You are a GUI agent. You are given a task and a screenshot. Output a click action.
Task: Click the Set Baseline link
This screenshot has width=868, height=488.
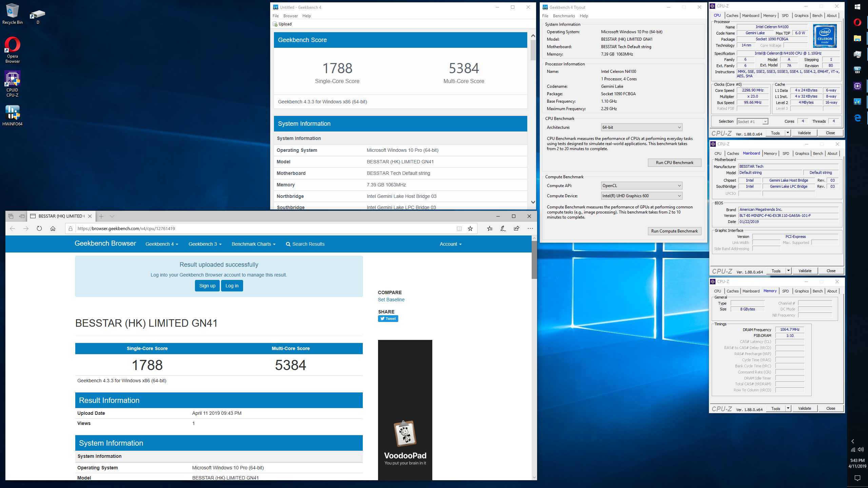[x=391, y=300]
